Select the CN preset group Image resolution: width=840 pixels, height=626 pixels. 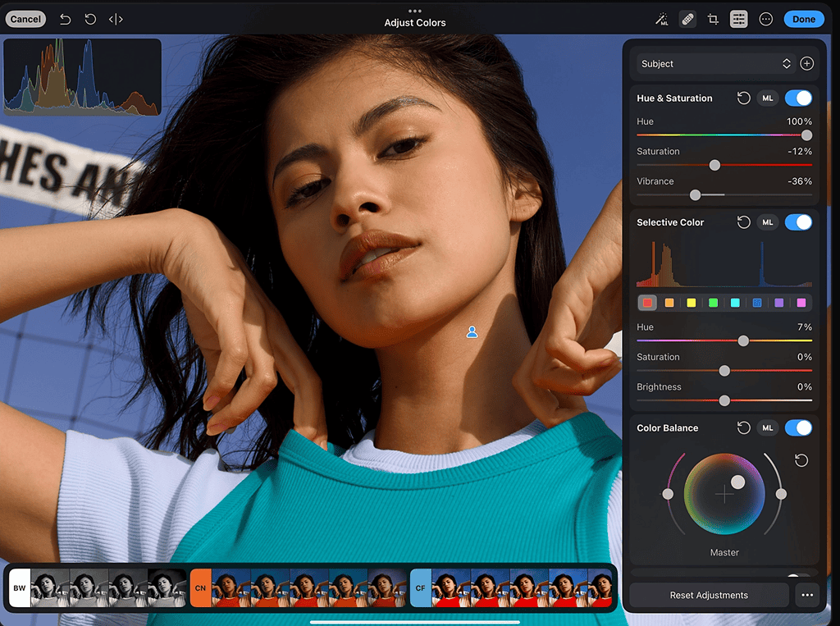click(200, 588)
